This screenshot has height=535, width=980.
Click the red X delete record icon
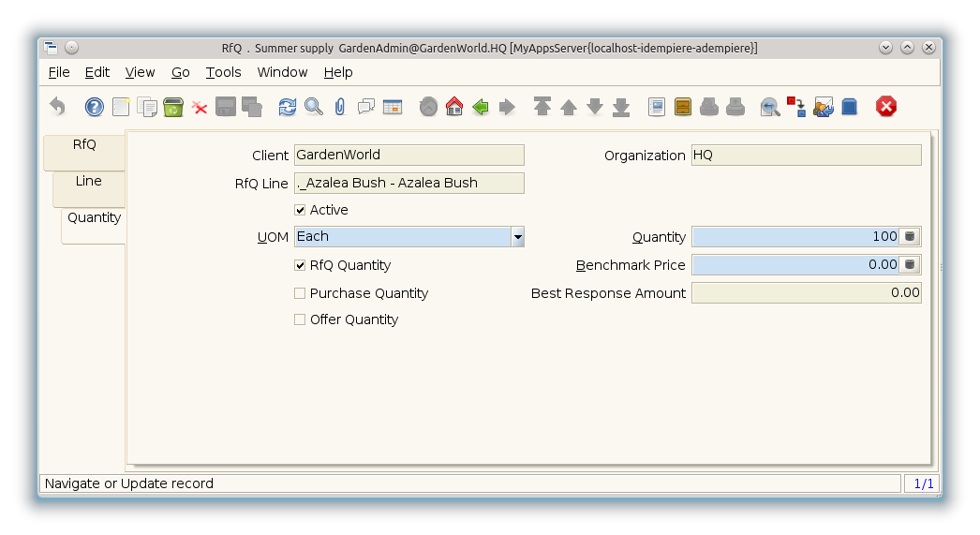(x=200, y=107)
